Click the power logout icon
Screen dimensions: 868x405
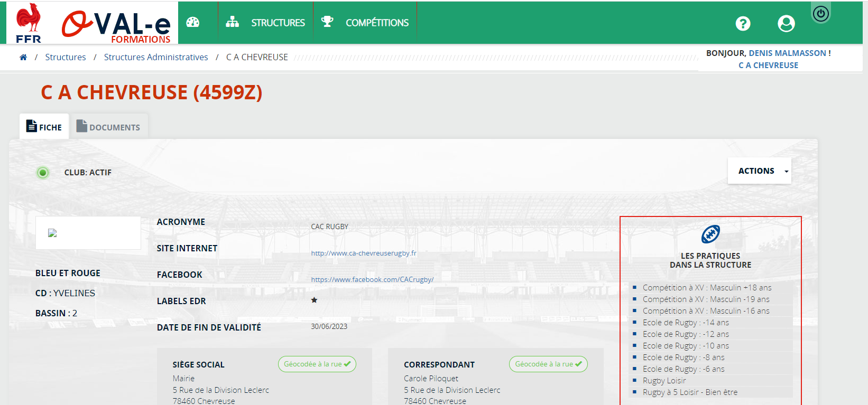point(820,14)
